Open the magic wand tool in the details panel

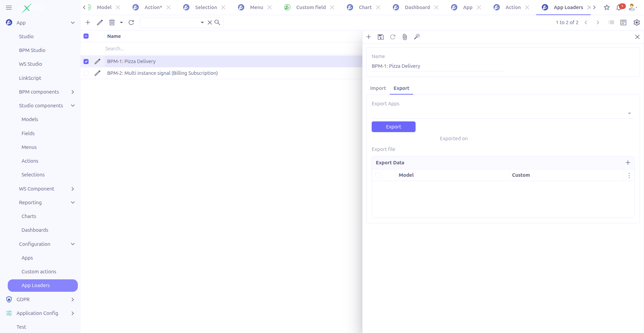click(417, 37)
